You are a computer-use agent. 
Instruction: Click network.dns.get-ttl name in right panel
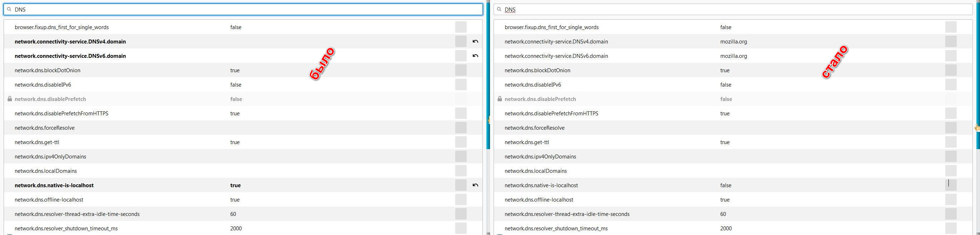click(x=527, y=142)
